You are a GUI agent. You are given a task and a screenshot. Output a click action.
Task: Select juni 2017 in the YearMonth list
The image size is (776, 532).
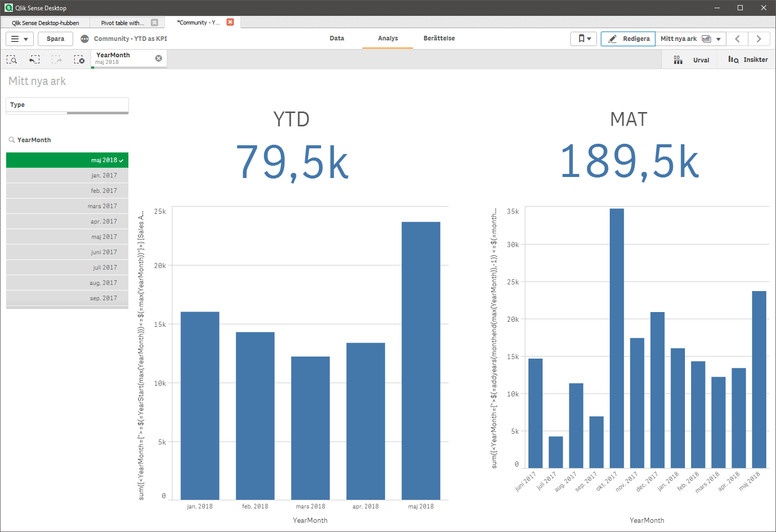67,252
